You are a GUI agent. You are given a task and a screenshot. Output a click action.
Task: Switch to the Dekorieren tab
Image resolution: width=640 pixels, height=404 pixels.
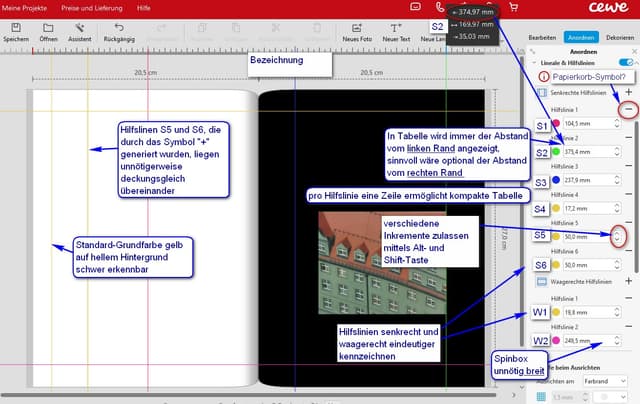619,37
